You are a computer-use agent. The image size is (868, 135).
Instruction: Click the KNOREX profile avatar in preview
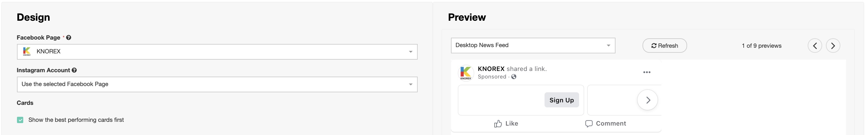click(x=466, y=73)
